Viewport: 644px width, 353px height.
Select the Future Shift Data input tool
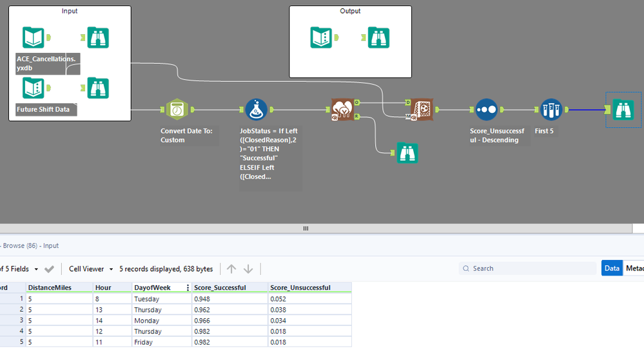[x=34, y=88]
